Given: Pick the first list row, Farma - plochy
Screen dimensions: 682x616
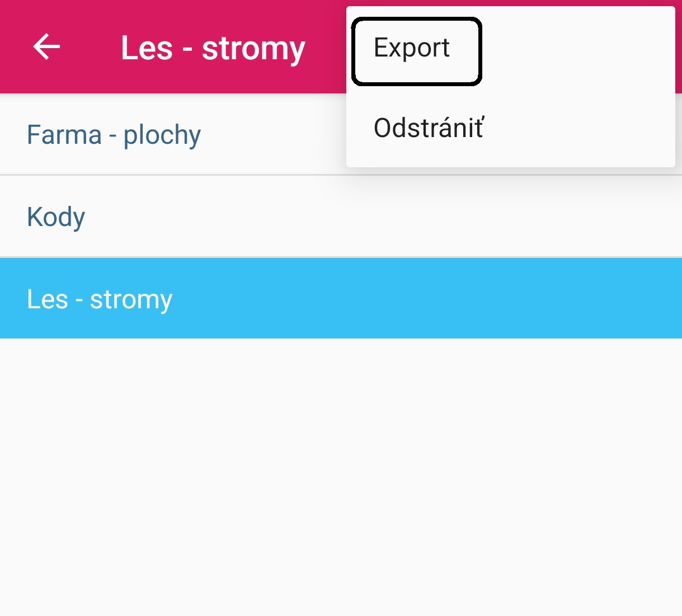Looking at the screenshot, I should [x=341, y=134].
